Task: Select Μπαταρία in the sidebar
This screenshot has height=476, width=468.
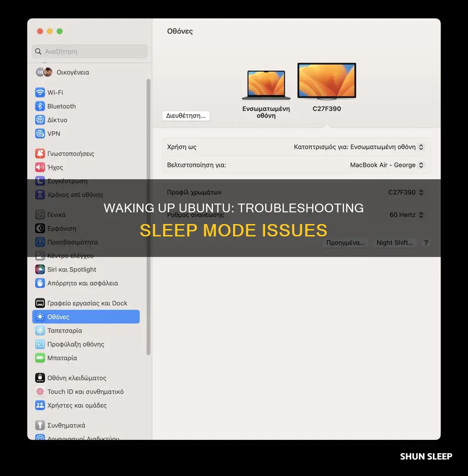Action: tap(62, 358)
